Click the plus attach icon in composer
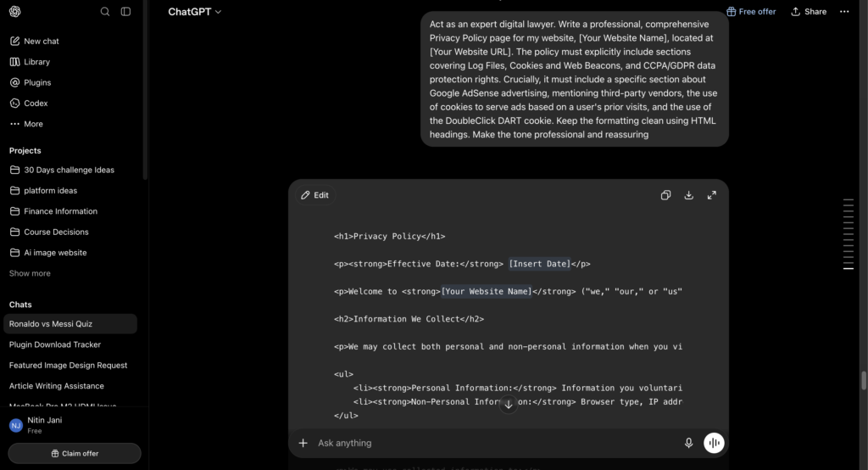Image resolution: width=868 pixels, height=470 pixels. tap(303, 443)
